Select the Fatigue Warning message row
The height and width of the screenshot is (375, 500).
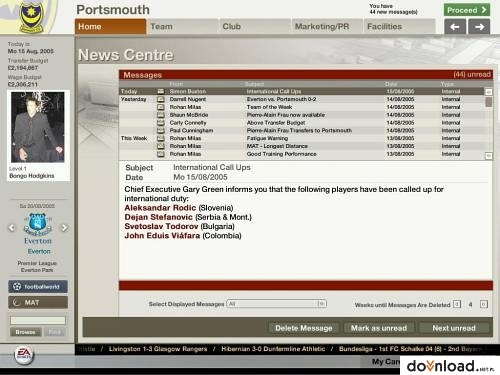(302, 138)
